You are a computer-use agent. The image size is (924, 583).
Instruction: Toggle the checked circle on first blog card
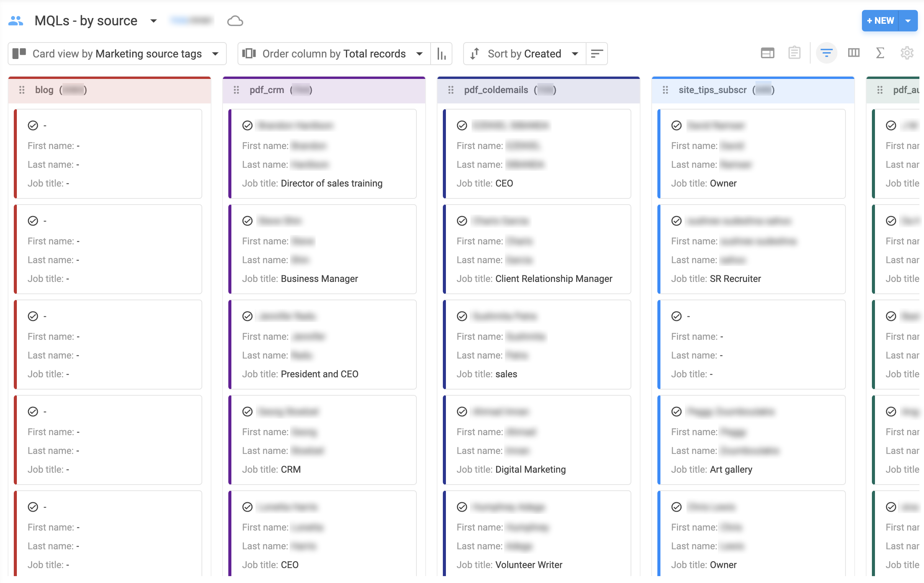[x=32, y=125]
